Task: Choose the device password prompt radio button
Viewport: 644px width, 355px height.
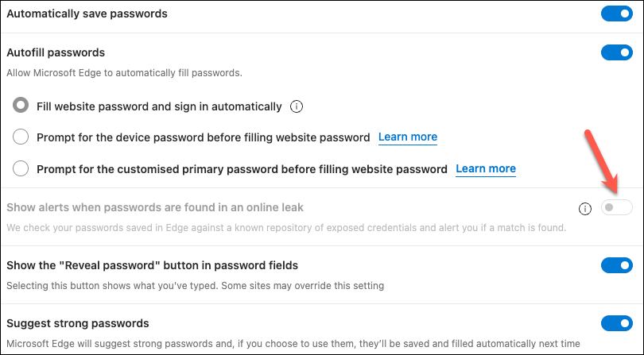Action: click(21, 137)
